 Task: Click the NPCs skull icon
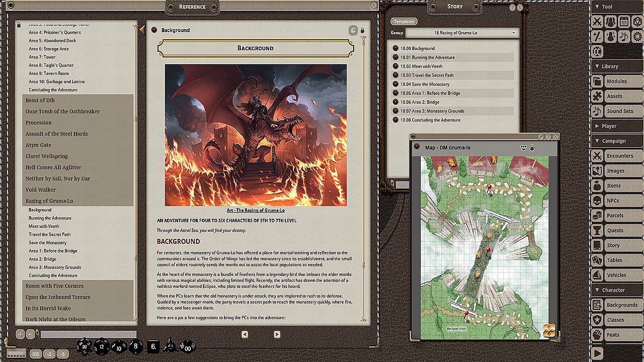click(x=597, y=201)
